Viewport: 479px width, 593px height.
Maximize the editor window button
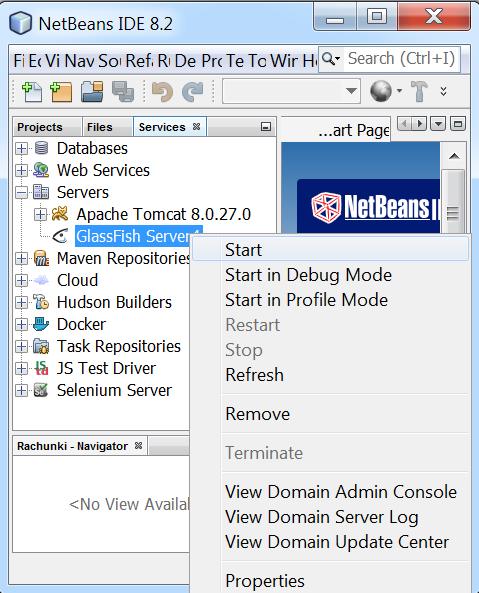tap(458, 124)
